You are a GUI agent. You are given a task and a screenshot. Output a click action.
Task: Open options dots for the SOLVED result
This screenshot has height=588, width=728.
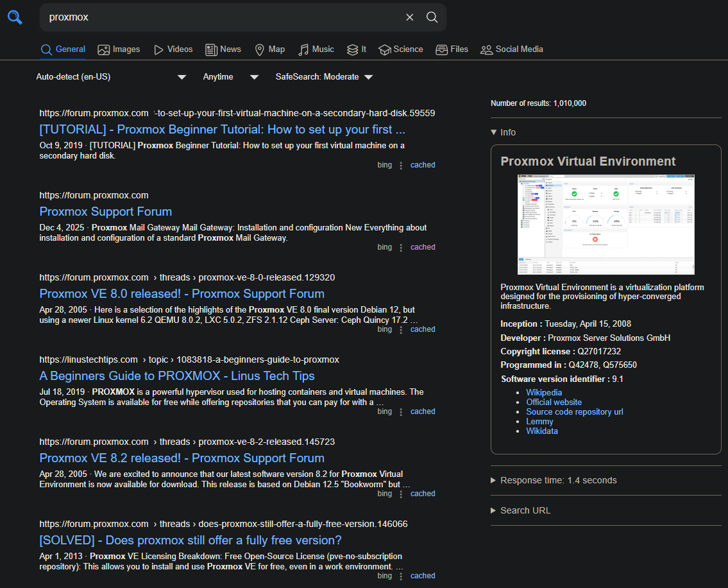[401, 576]
